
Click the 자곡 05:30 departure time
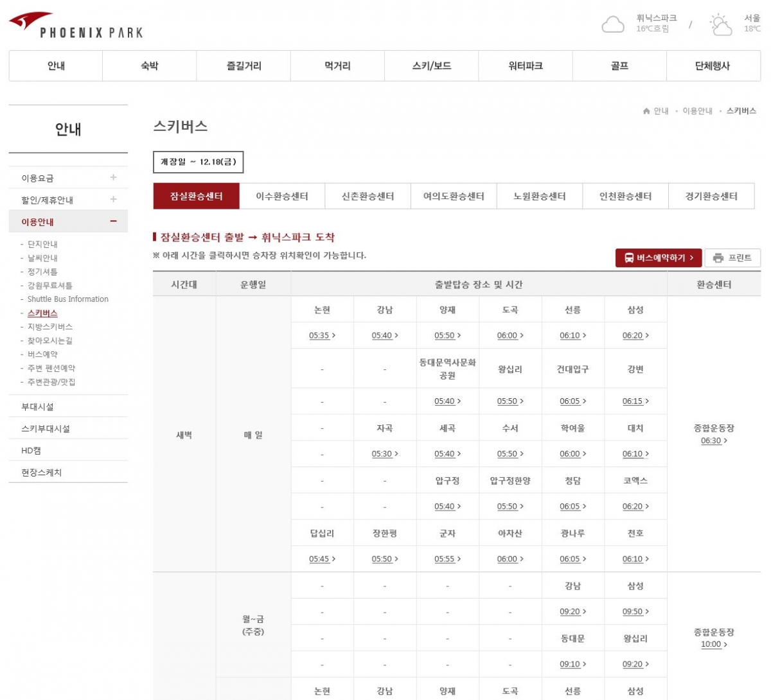[x=385, y=454]
